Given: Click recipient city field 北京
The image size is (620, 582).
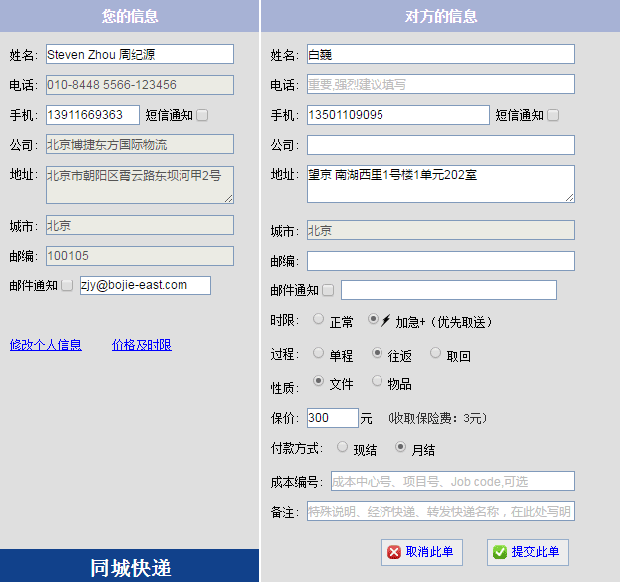Looking at the screenshot, I should coord(441,230).
